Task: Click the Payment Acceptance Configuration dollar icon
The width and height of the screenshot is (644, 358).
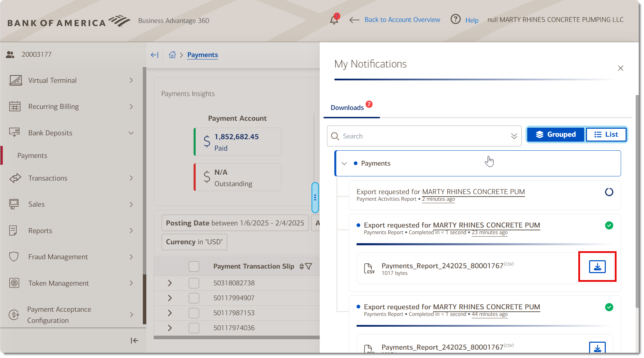Action: click(14, 315)
